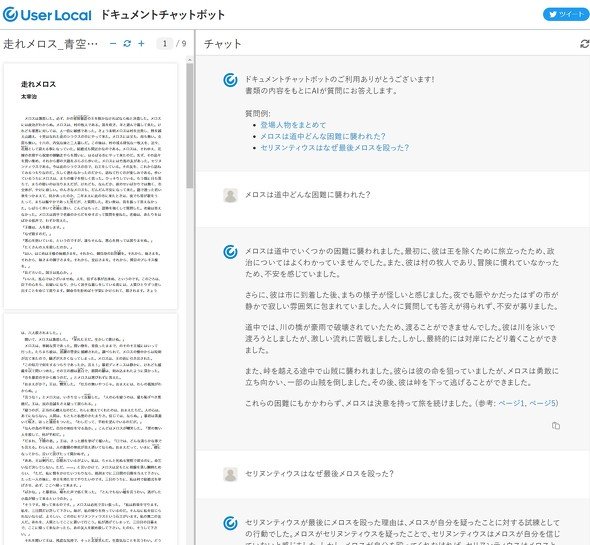
Task: Click the bot avatar beside the welcome message
Action: [230, 80]
